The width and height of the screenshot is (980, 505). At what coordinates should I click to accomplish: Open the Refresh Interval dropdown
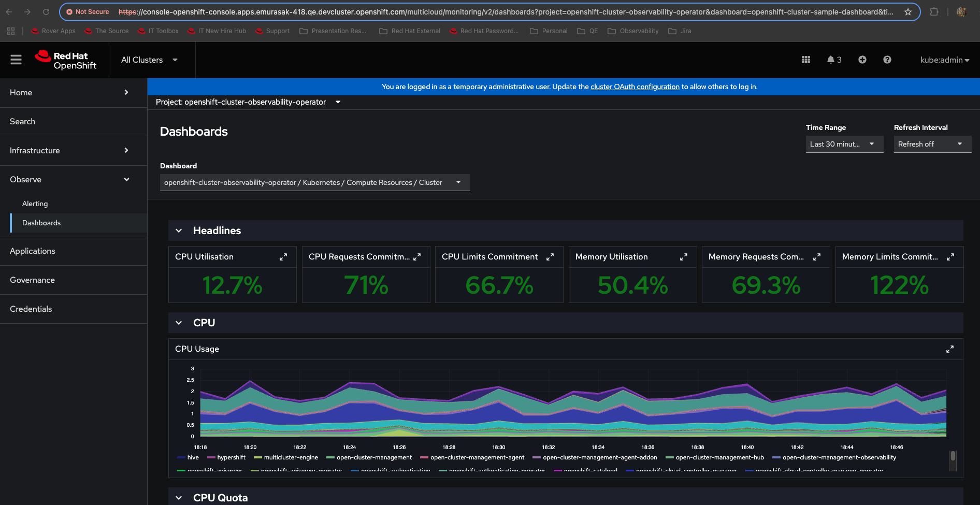coord(932,144)
